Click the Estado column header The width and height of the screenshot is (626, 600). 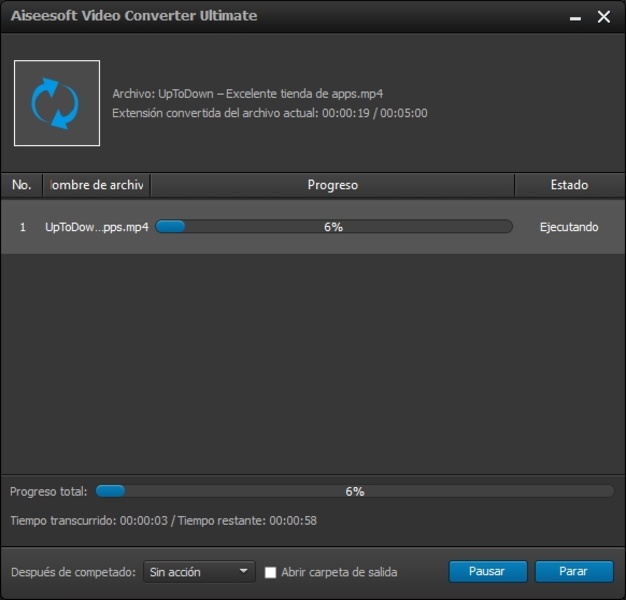[569, 185]
